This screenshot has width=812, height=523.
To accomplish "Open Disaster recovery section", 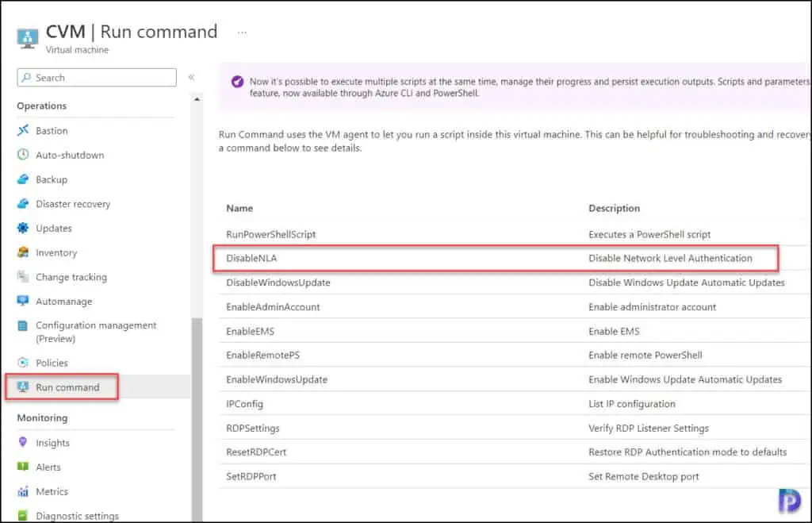I will point(73,204).
